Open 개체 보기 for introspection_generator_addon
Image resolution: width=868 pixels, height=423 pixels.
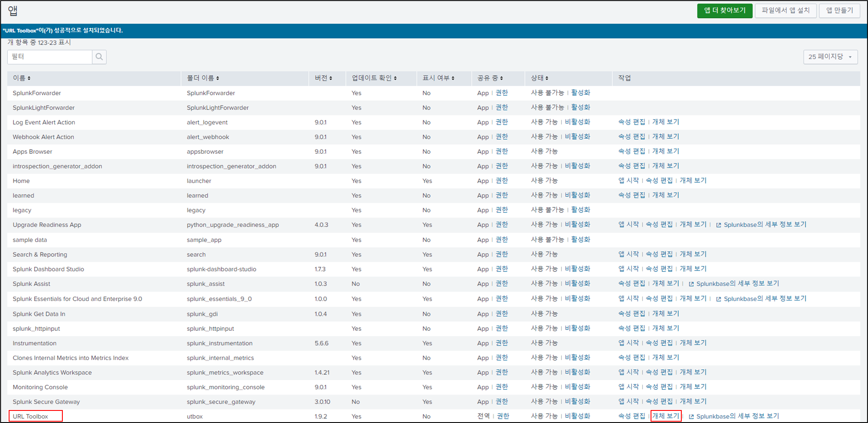pos(666,166)
